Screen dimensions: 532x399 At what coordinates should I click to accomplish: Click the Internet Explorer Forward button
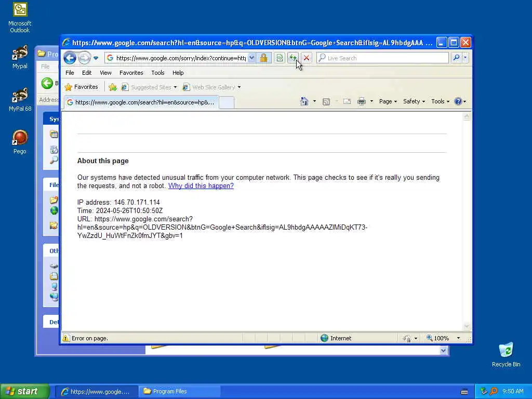(84, 58)
